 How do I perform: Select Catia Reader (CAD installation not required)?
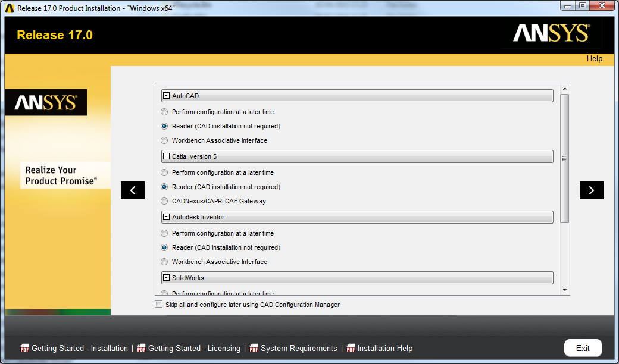click(165, 187)
